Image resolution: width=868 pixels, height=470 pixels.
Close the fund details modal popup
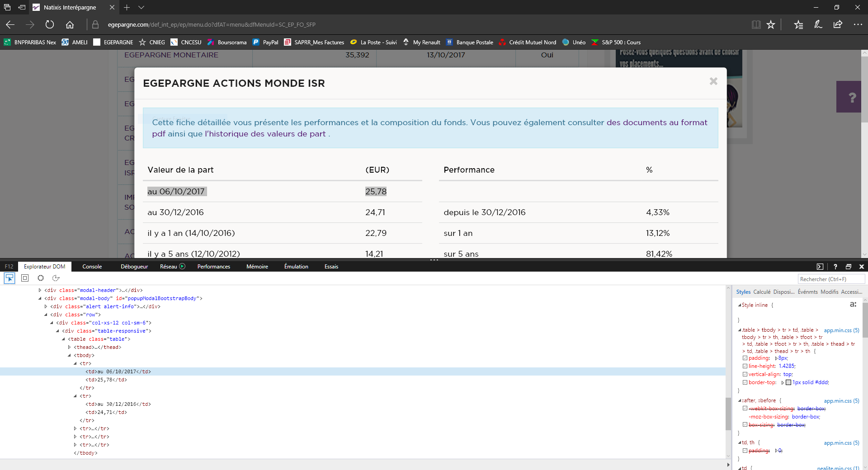(713, 81)
